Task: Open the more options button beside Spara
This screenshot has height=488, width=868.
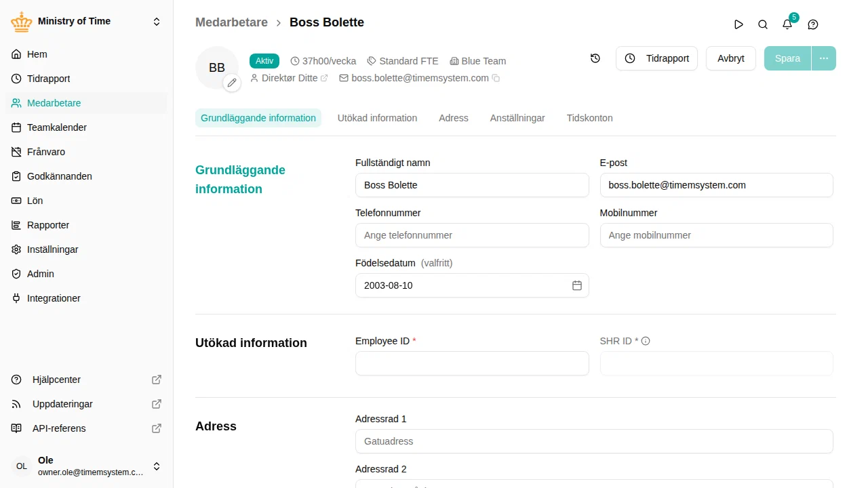Action: point(824,58)
